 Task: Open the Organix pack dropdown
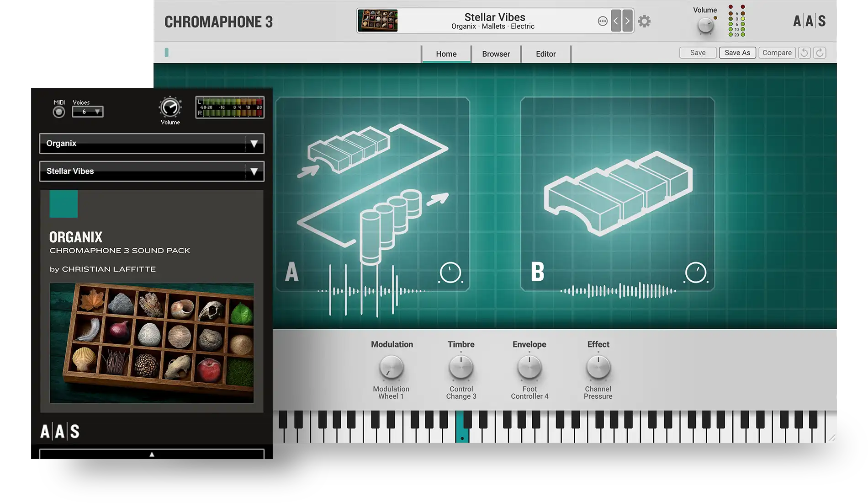pos(152,144)
